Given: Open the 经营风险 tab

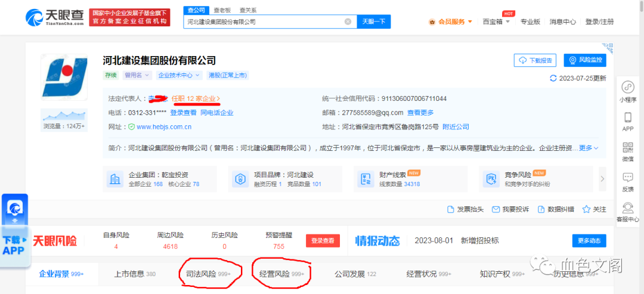Looking at the screenshot, I should (281, 274).
